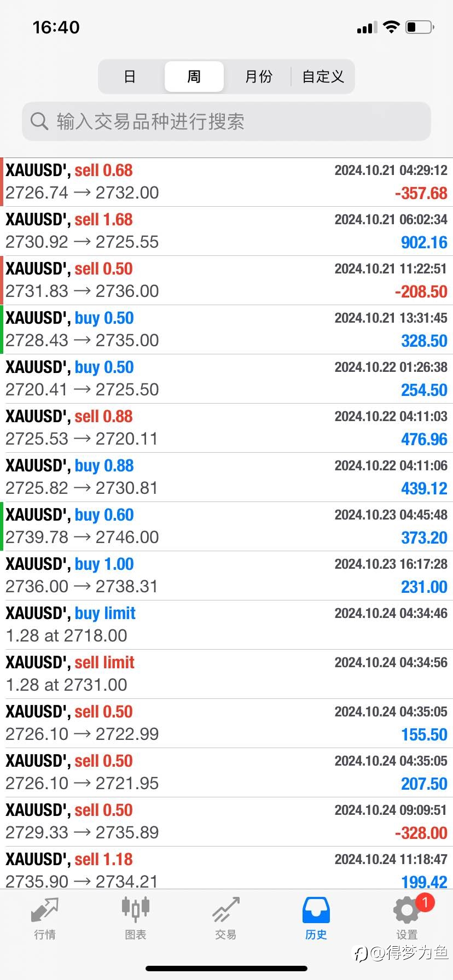Switch period filter to 日
This screenshot has height=980, width=453.
click(x=130, y=77)
